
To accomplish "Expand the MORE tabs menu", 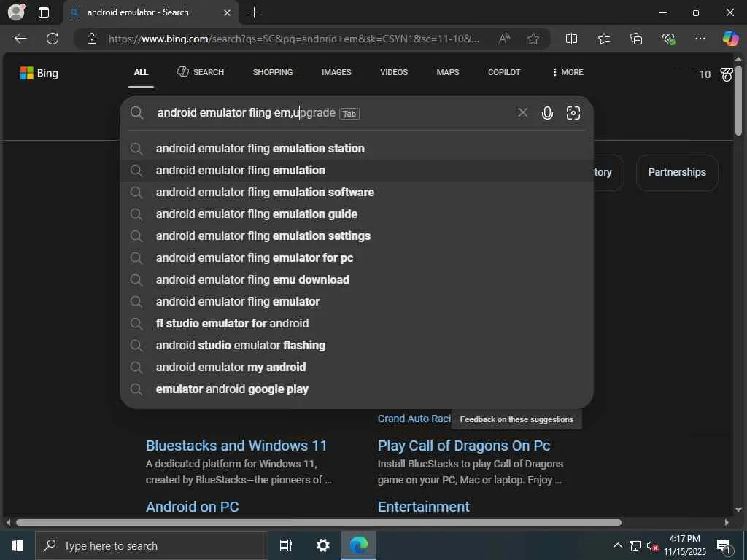I will (x=568, y=72).
